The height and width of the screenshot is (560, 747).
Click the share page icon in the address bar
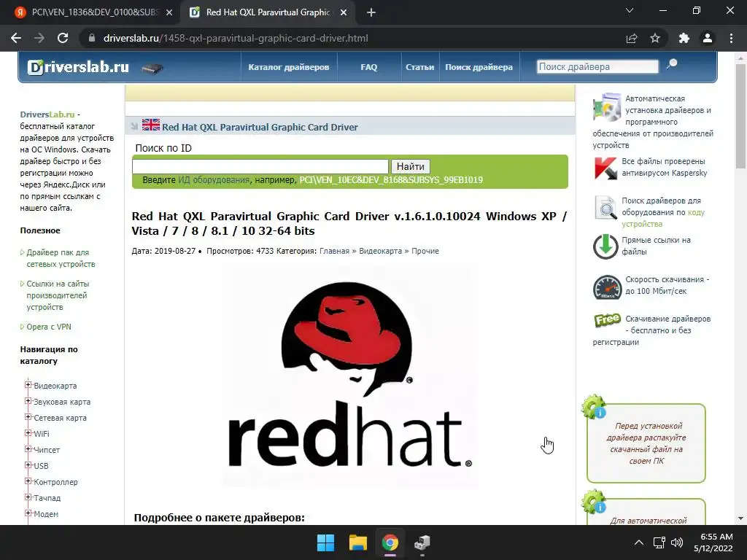(x=632, y=38)
